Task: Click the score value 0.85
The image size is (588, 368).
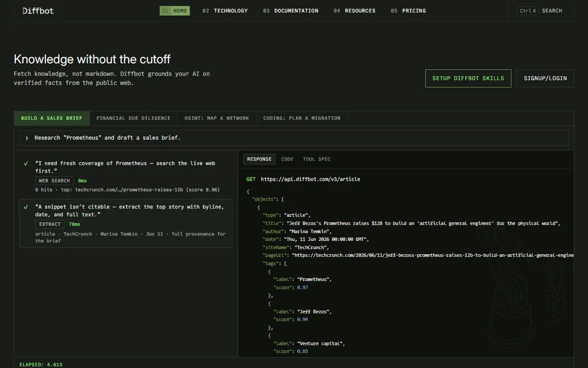Action: pos(302,351)
